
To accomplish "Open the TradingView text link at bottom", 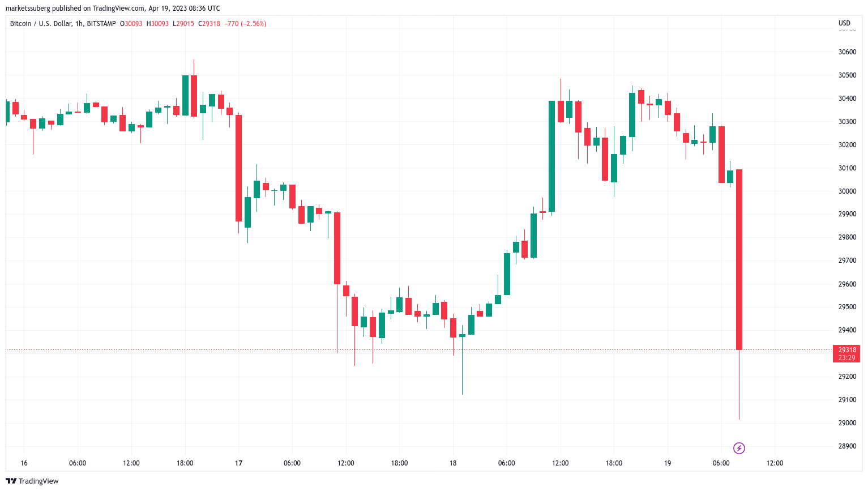I will point(39,481).
